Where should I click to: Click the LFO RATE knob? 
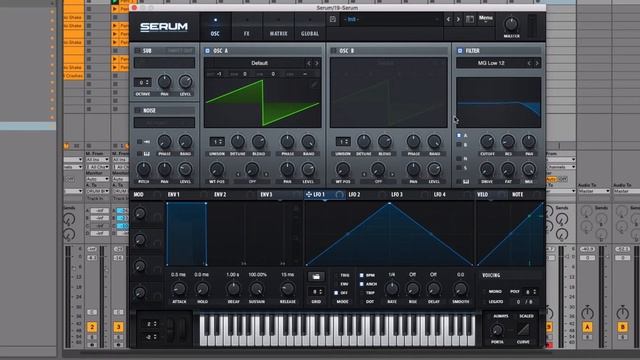392,289
